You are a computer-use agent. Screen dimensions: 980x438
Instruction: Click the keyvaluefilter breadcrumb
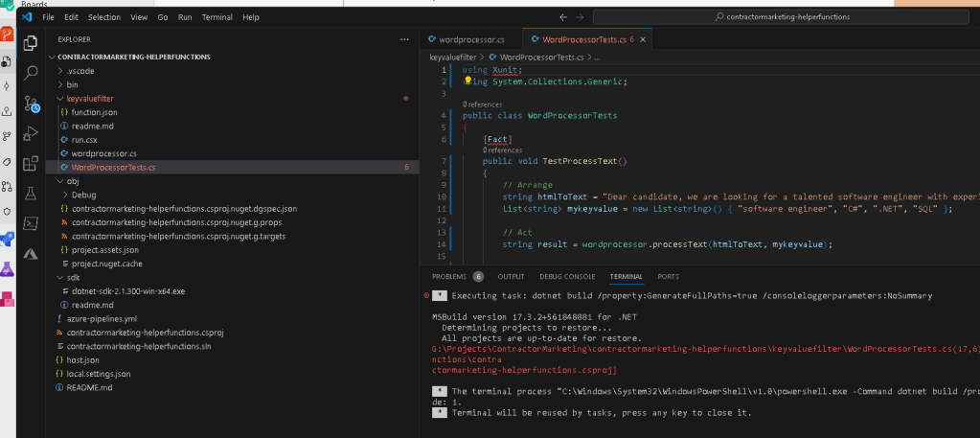pyautogui.click(x=453, y=57)
